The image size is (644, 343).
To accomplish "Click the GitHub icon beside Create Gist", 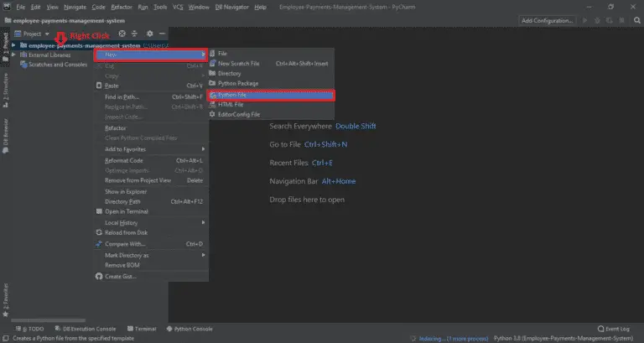I will 99,276.
